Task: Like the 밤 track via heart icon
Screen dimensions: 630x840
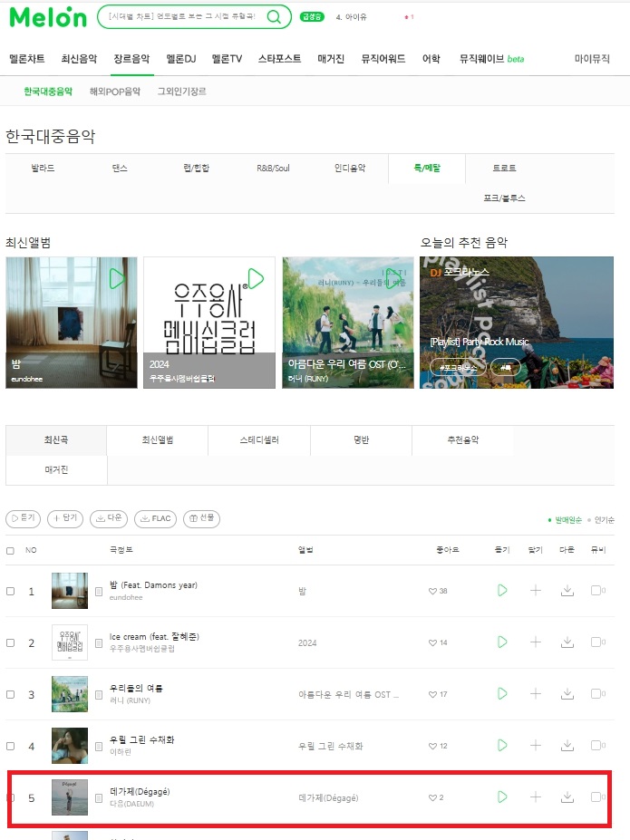Action: click(x=432, y=591)
